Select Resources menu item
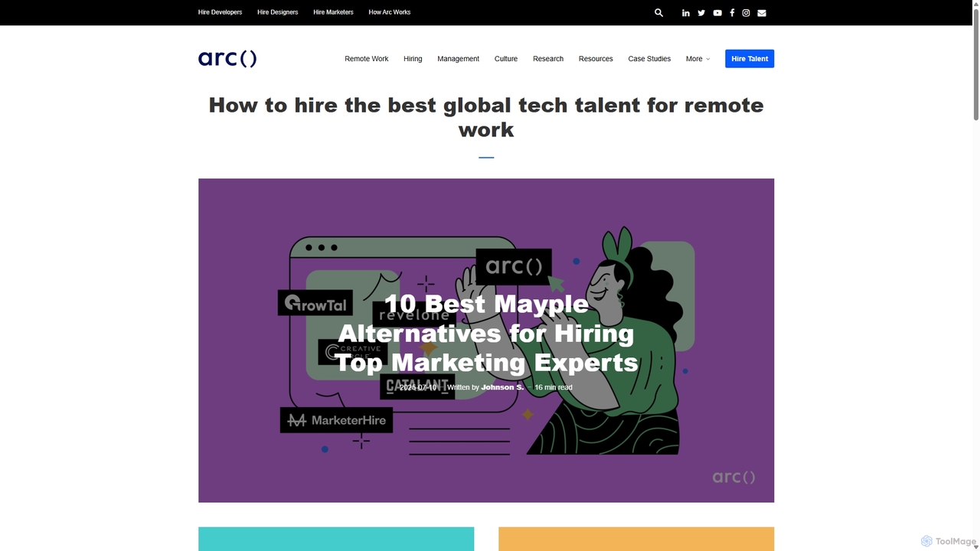This screenshot has width=980, height=551. click(x=596, y=59)
